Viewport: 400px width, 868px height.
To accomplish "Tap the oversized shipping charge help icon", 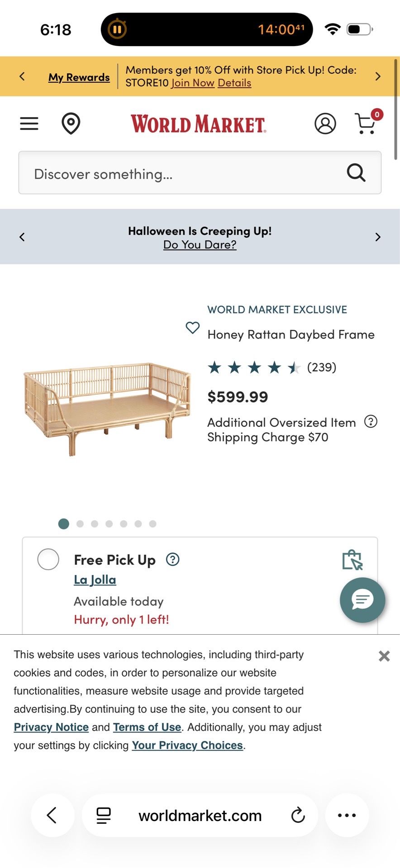I will pos(371,421).
